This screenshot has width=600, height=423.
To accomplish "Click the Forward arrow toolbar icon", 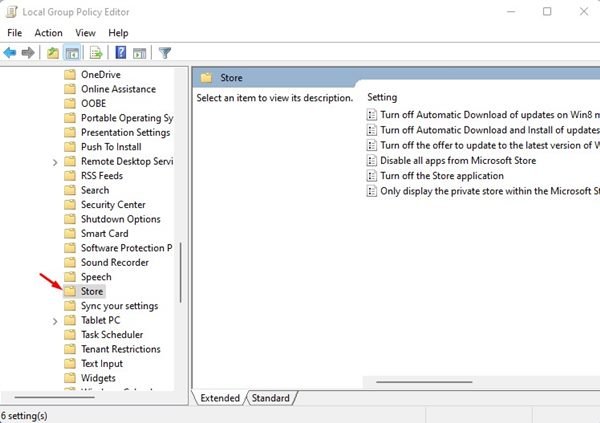I will pyautogui.click(x=28, y=52).
